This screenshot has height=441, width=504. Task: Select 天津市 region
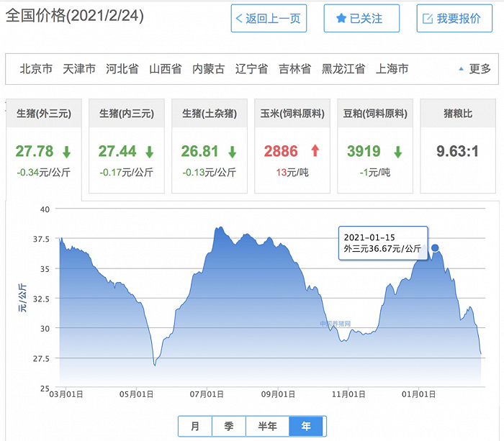(x=79, y=69)
